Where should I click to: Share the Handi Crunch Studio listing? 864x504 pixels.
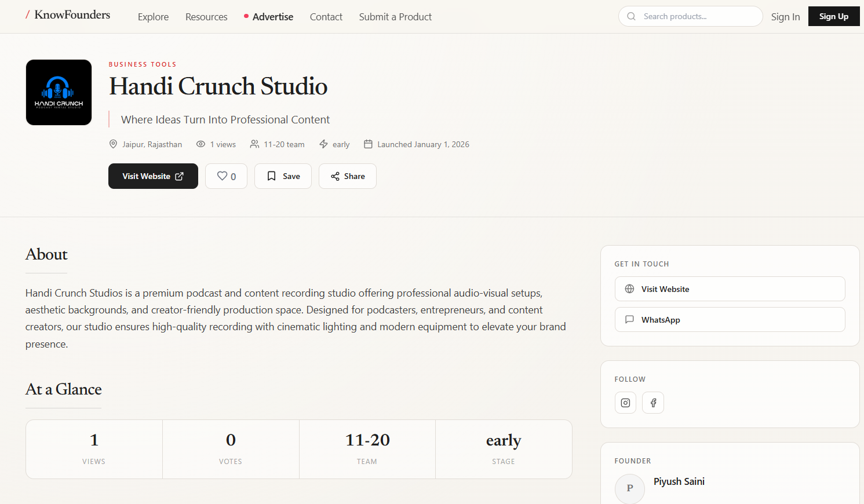(348, 176)
